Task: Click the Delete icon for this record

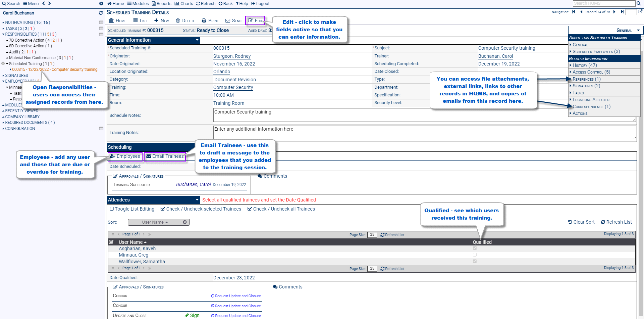Action: click(x=185, y=20)
